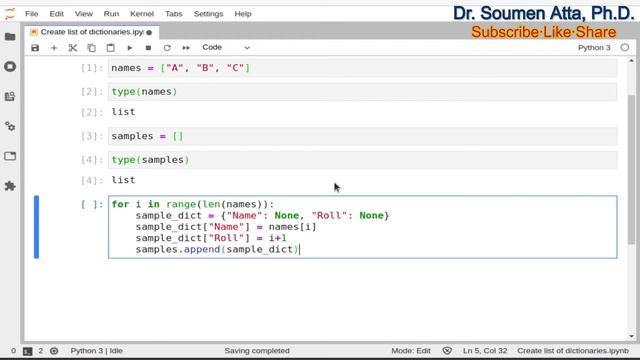The image size is (640, 360).
Task: Click the scrollbar up arrow
Action: pos(631,60)
